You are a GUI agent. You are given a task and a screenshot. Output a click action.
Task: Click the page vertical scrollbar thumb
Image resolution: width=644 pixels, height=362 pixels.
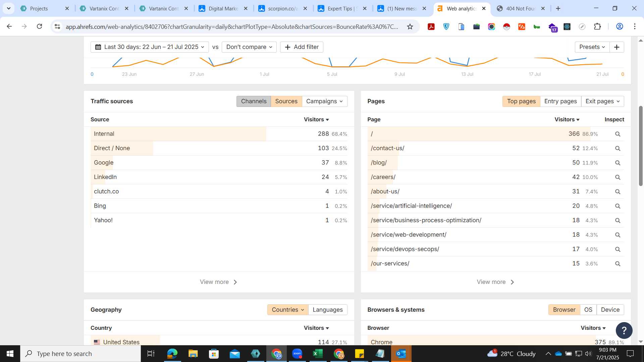point(641,146)
